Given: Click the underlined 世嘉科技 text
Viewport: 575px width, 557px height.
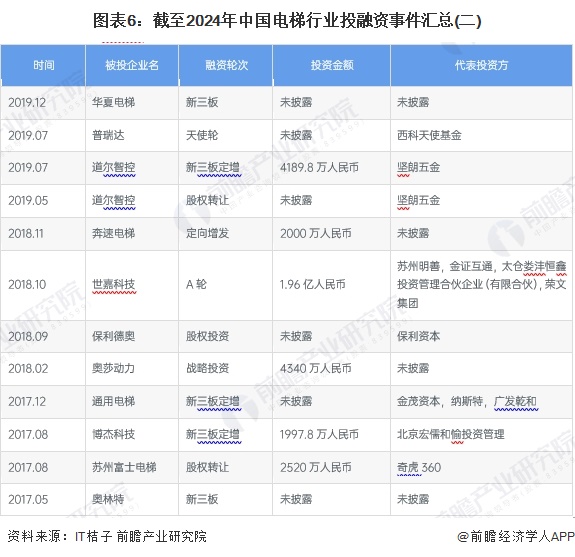Looking at the screenshot, I should point(113,284).
